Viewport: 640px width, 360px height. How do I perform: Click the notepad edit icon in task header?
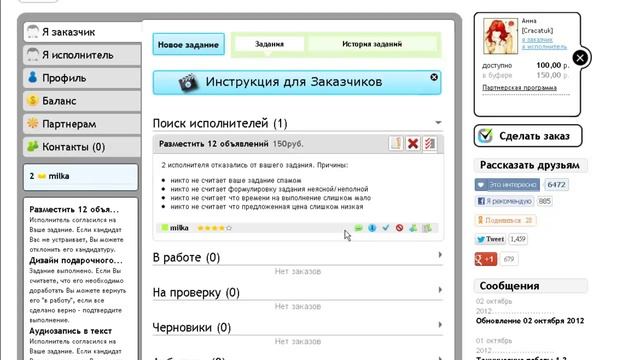pos(396,143)
